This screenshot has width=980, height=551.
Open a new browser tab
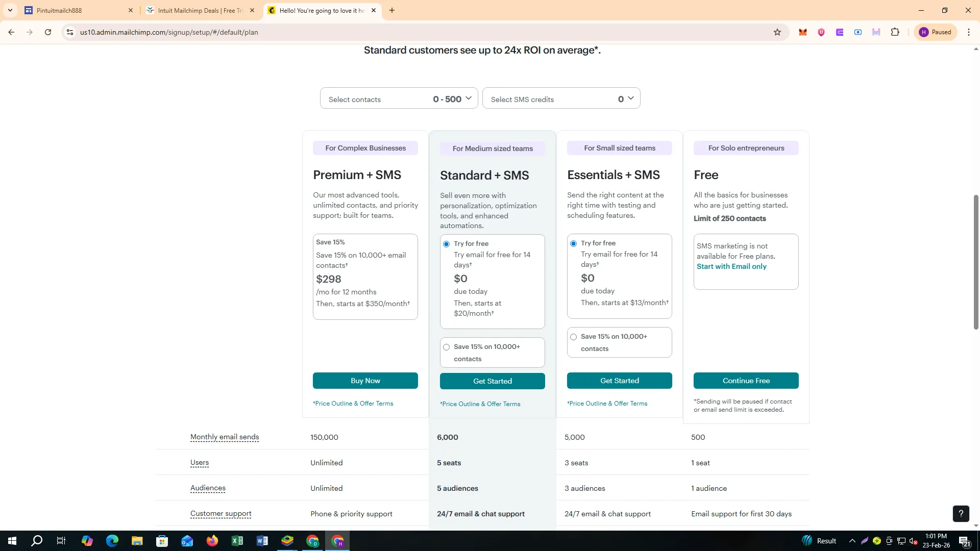(x=392, y=10)
